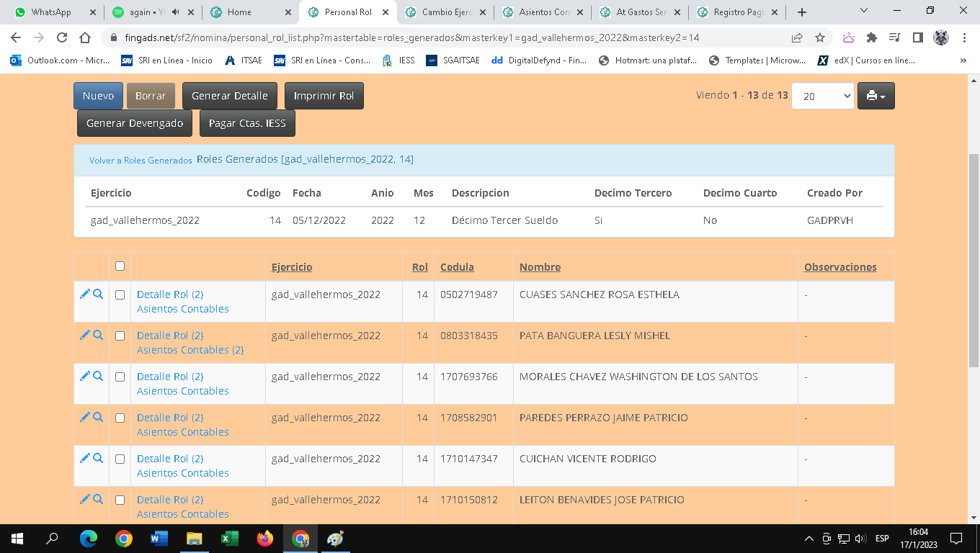This screenshot has height=553, width=980.
Task: Open the records-per-page dropdown showing 20
Action: pyautogui.click(x=822, y=96)
